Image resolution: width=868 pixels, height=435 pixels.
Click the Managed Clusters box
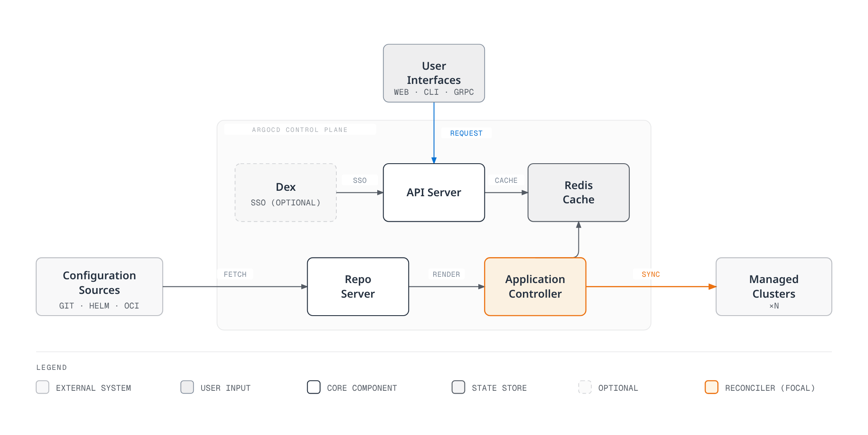[x=774, y=286]
